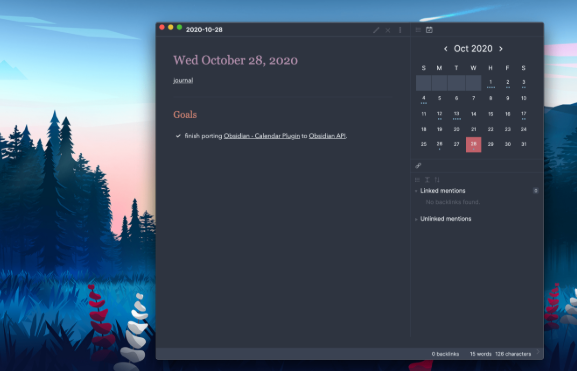The height and width of the screenshot is (371, 577).
Task: Select October 7 in the calendar
Action: point(474,99)
